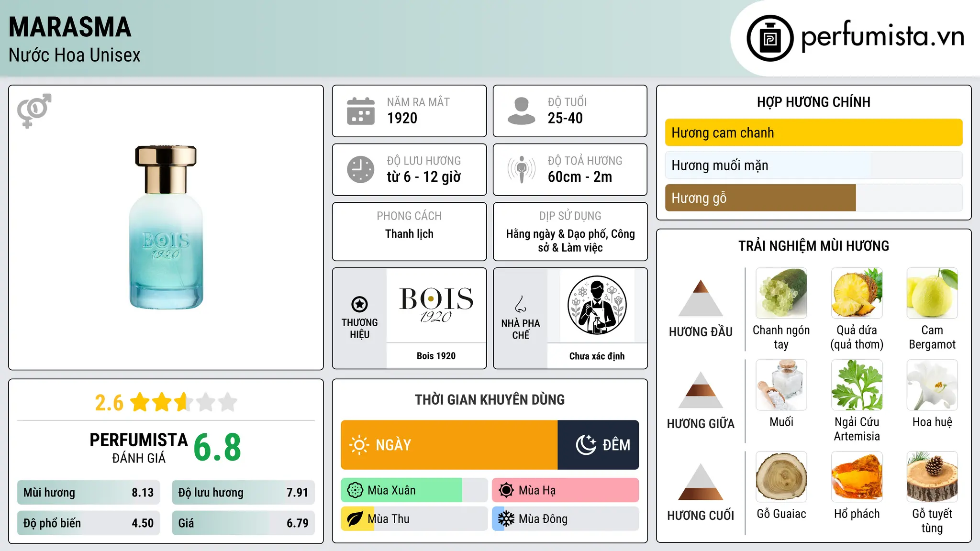The width and height of the screenshot is (980, 551).
Task: Click the Mùa Thu season bar
Action: coord(414,519)
